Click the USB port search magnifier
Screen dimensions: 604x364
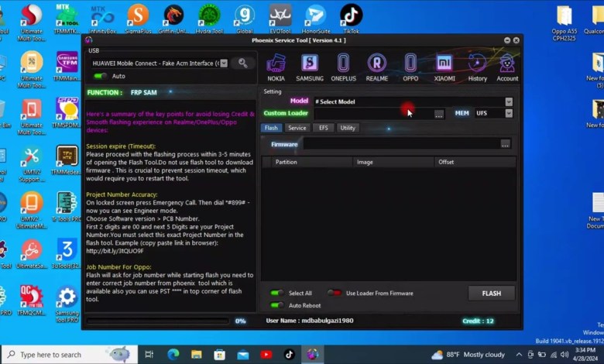(243, 64)
